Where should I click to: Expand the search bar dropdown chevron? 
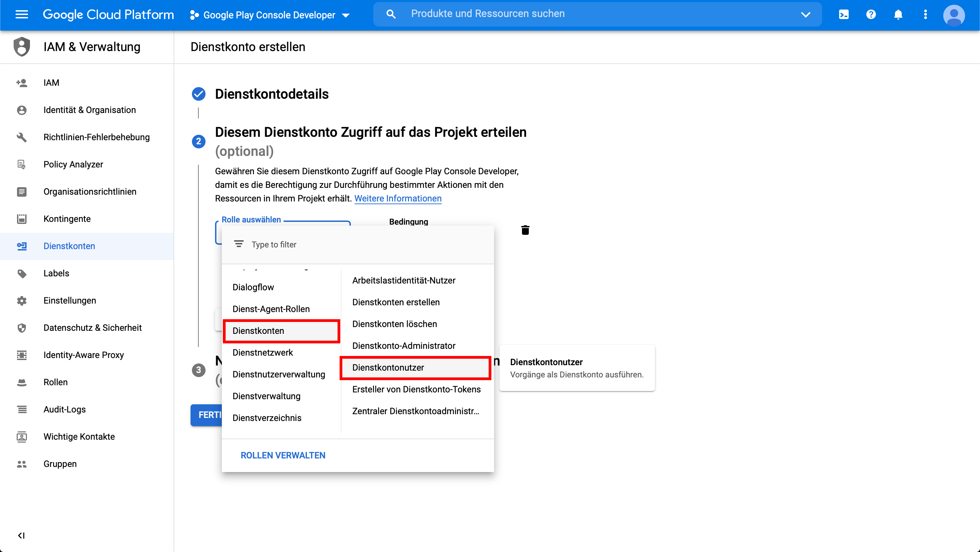pos(806,14)
